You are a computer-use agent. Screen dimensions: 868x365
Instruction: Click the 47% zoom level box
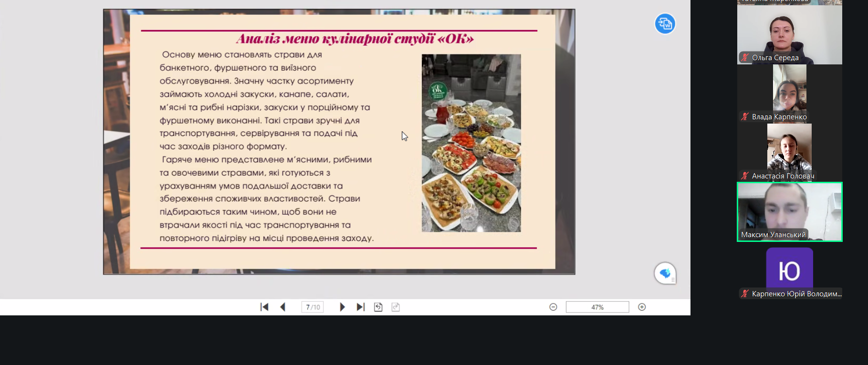tap(597, 307)
